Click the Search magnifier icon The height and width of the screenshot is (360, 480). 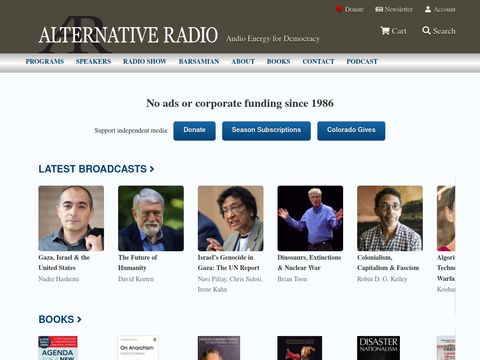pos(426,31)
